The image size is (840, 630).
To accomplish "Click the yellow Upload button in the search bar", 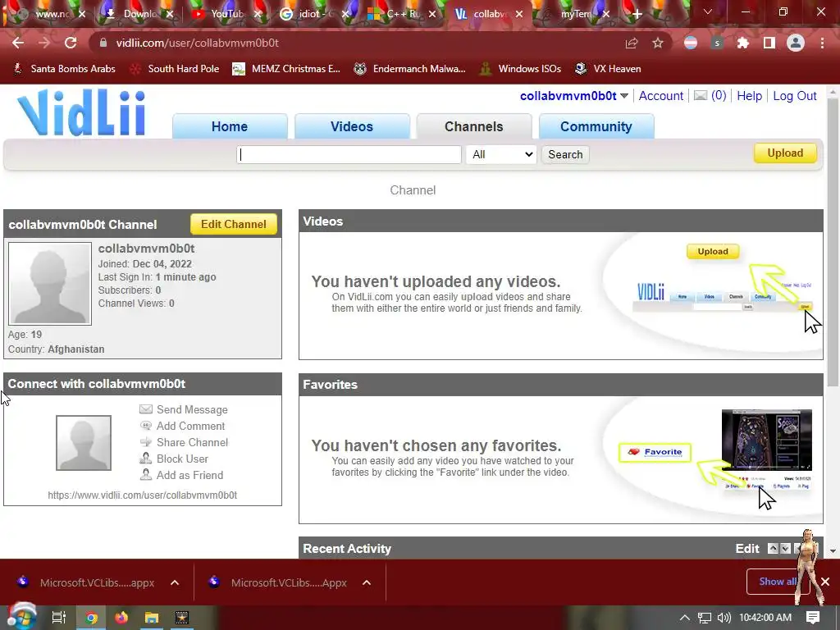I will pyautogui.click(x=785, y=153).
